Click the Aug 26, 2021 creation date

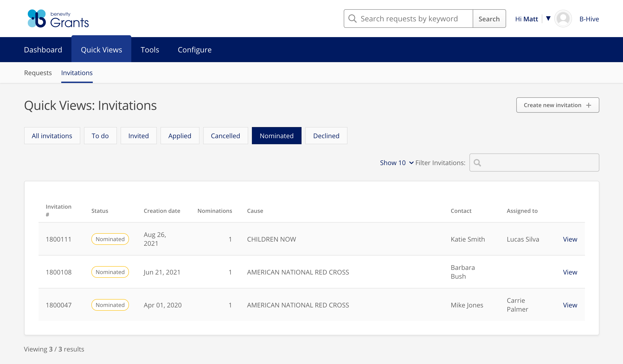(x=155, y=239)
